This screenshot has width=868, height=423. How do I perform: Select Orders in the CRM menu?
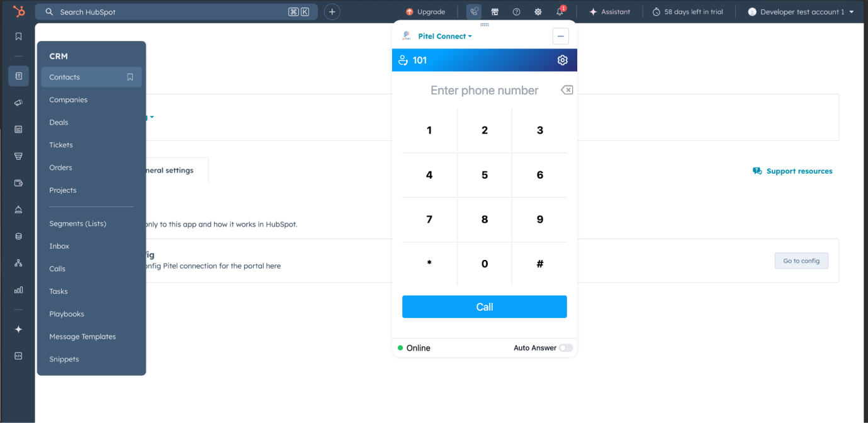[60, 167]
